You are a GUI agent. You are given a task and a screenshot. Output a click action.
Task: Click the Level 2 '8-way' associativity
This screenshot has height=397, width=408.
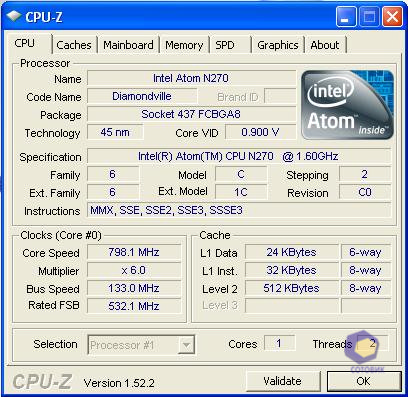coord(366,288)
